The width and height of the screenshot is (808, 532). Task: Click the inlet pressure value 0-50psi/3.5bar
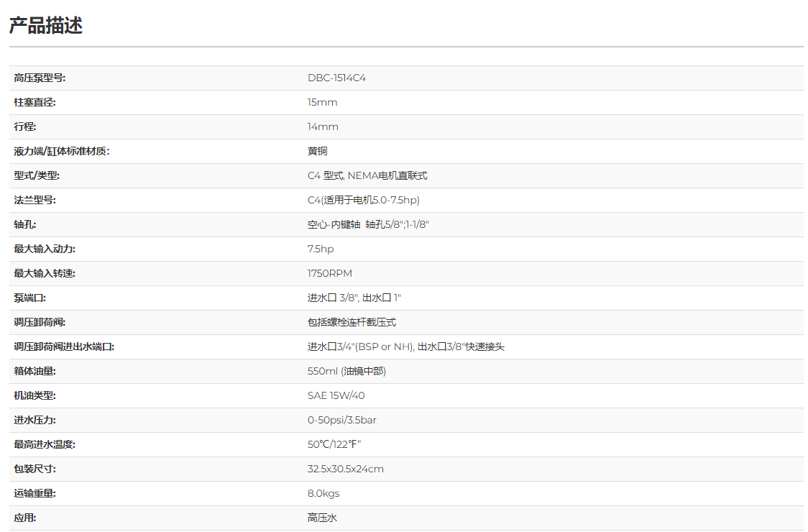point(341,420)
